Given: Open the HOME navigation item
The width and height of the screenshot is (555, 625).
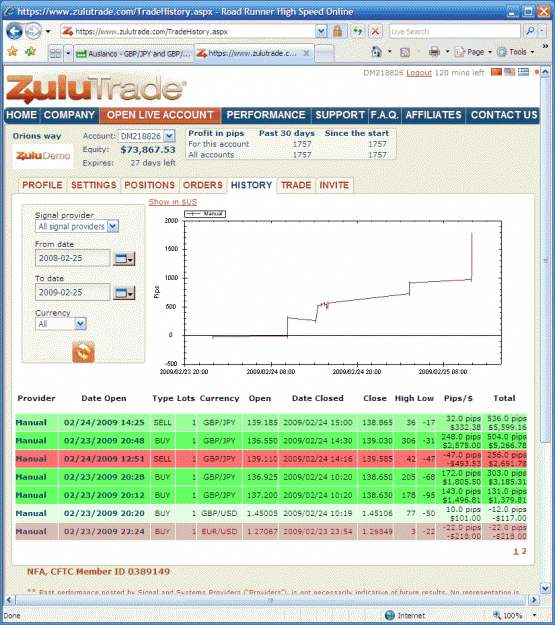Looking at the screenshot, I should click(22, 115).
